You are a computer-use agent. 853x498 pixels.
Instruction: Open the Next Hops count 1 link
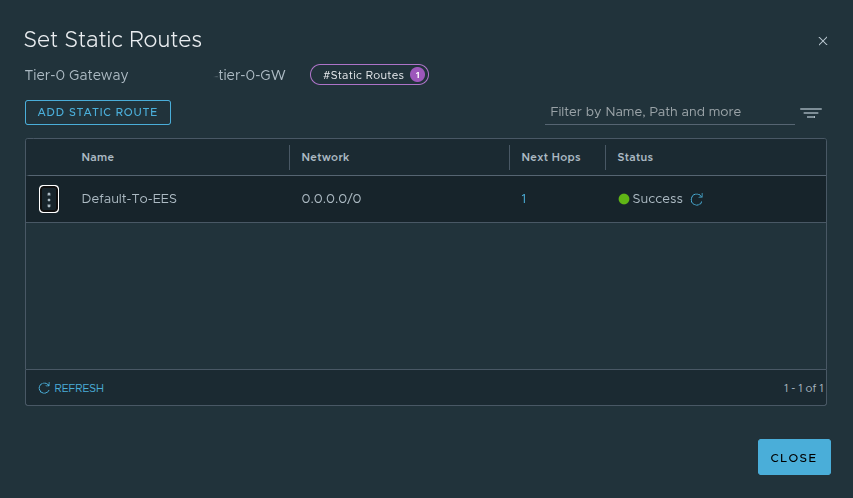coord(523,199)
